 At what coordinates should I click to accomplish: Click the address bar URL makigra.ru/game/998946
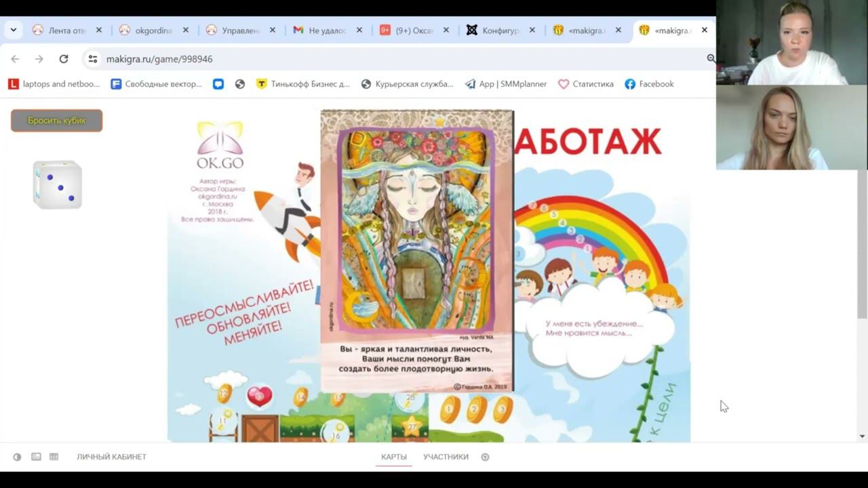pos(159,59)
